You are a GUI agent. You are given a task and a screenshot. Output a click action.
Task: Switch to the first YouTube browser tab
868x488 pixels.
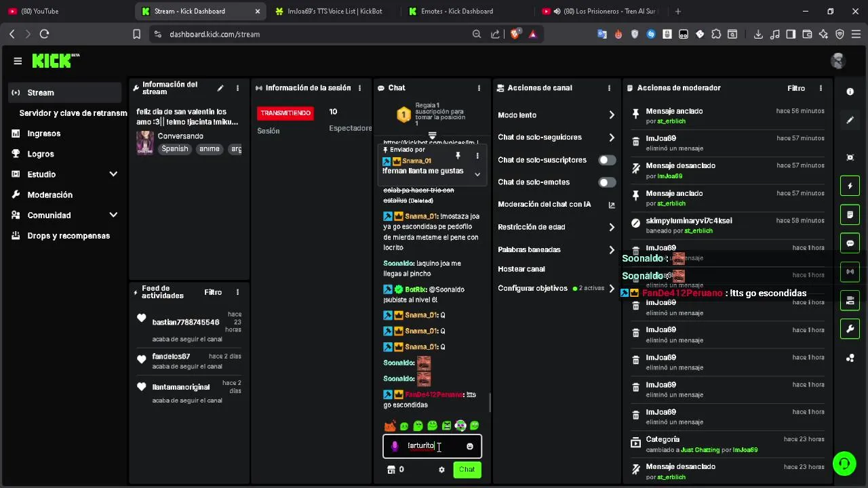tap(66, 11)
